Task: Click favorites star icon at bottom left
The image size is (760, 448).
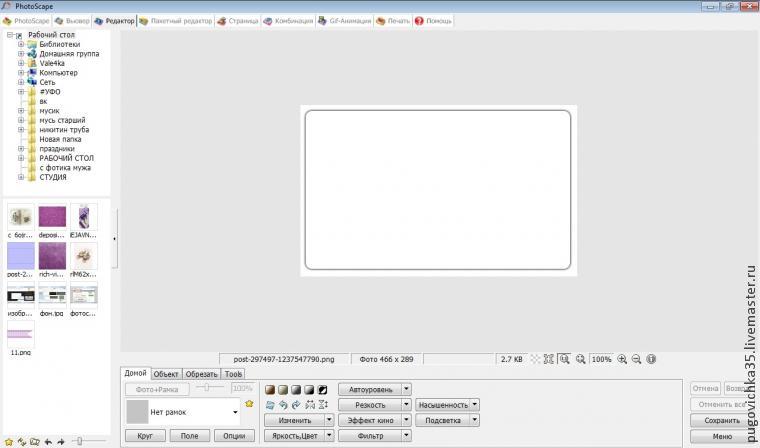Action: pyautogui.click(x=9, y=442)
